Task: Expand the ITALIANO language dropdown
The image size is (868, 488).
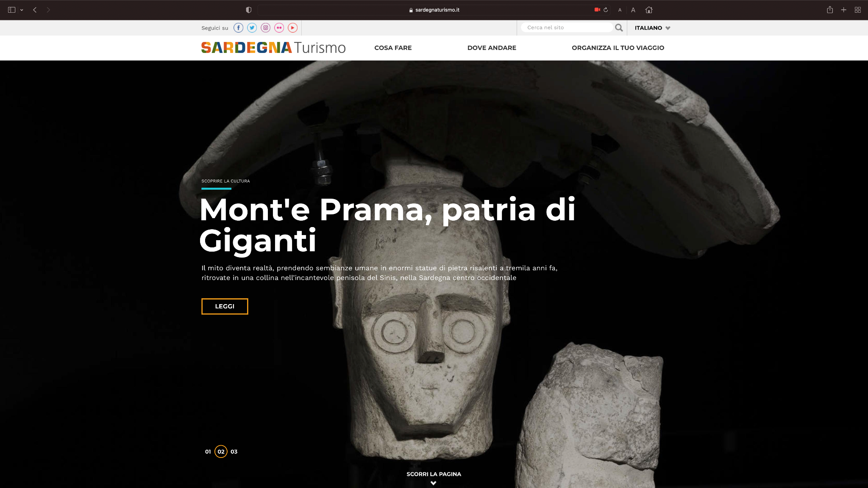Action: [652, 28]
